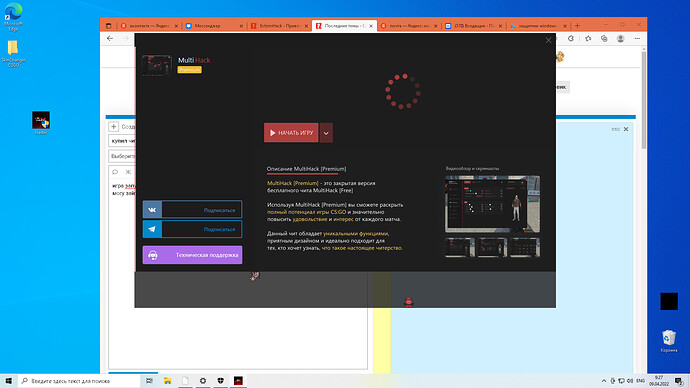Viewport: 690px width, 388px height.
Task: Open File Explorer from the taskbar
Action: (168, 381)
